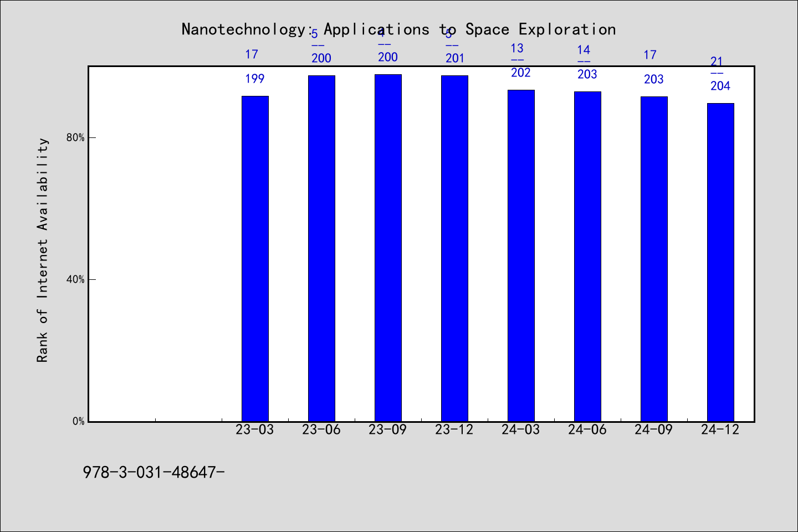Screen dimensions: 798x532
Task: Click the 0% y-axis label
Action: (x=79, y=421)
